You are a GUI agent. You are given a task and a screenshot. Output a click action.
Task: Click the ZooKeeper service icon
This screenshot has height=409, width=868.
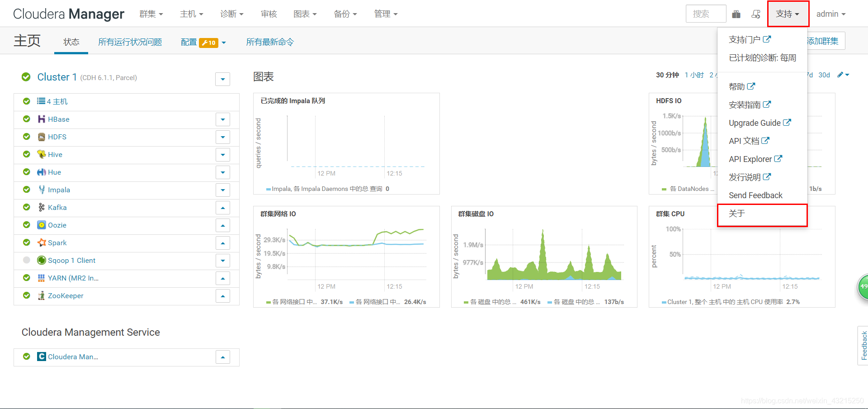[42, 295]
